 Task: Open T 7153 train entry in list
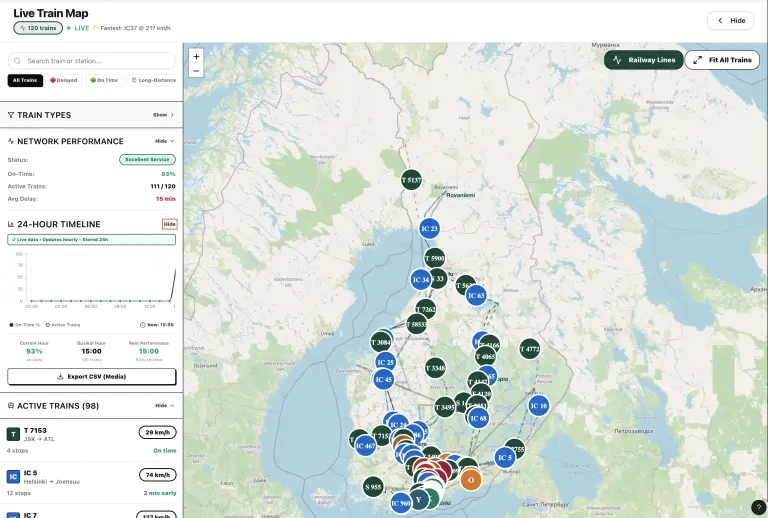[92, 440]
